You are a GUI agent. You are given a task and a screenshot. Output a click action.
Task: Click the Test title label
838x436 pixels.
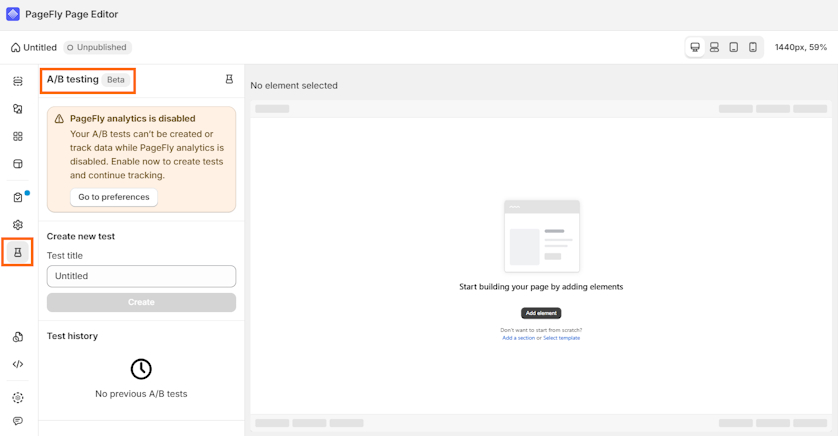[x=65, y=256]
